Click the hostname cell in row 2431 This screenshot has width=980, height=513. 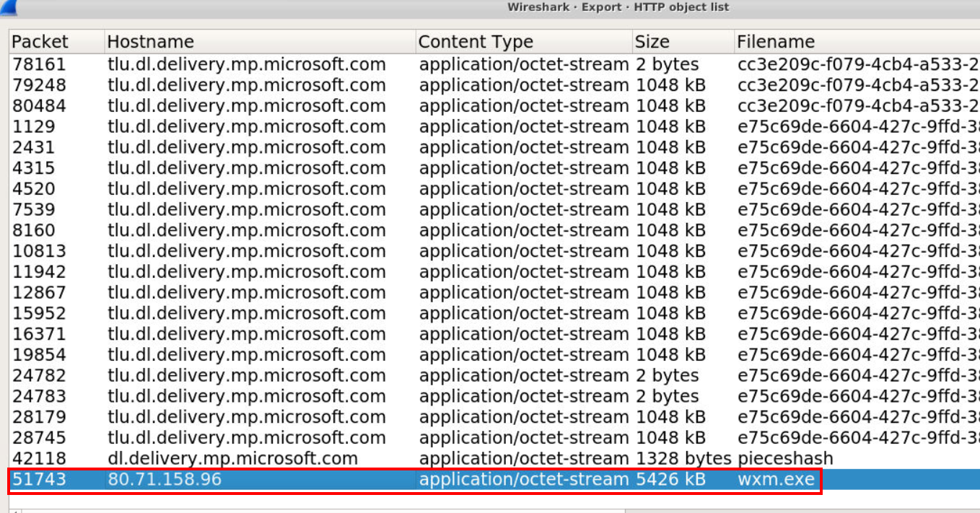247,147
